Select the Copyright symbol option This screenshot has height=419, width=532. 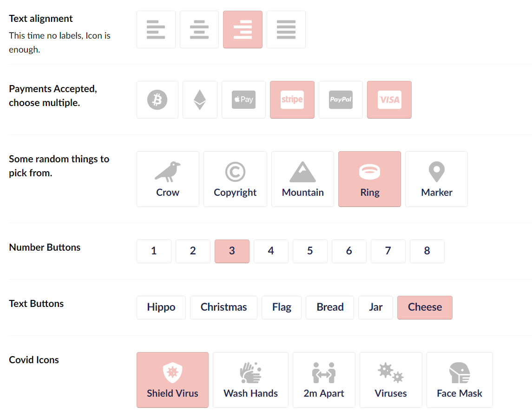pyautogui.click(x=235, y=179)
